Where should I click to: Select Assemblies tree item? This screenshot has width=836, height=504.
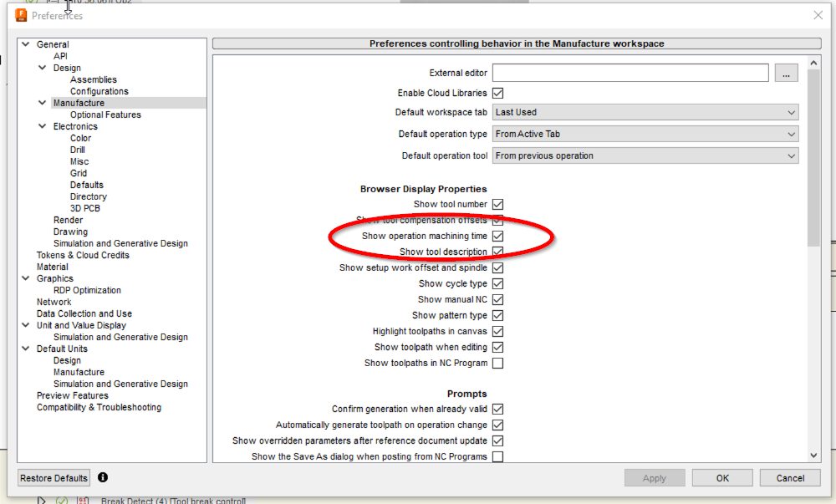(x=94, y=79)
